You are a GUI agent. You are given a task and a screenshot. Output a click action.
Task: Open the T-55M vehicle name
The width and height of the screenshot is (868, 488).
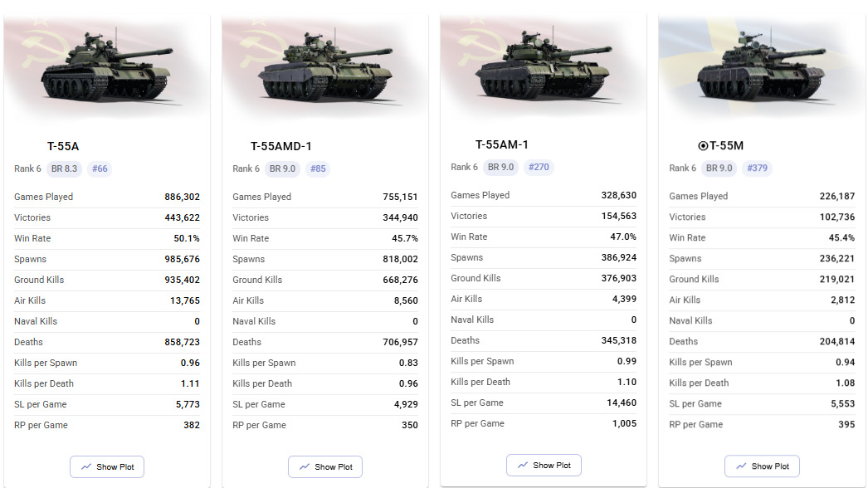(x=726, y=146)
